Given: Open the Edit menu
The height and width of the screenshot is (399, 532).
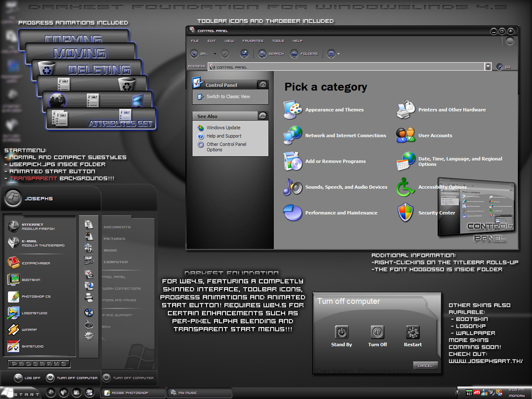Looking at the screenshot, I should [x=212, y=41].
